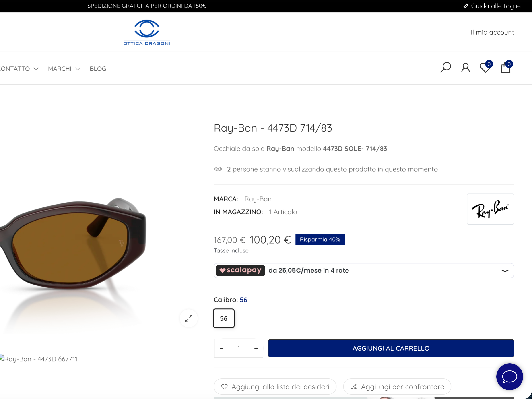Open Il mio account link
The width and height of the screenshot is (532, 399).
pos(492,32)
